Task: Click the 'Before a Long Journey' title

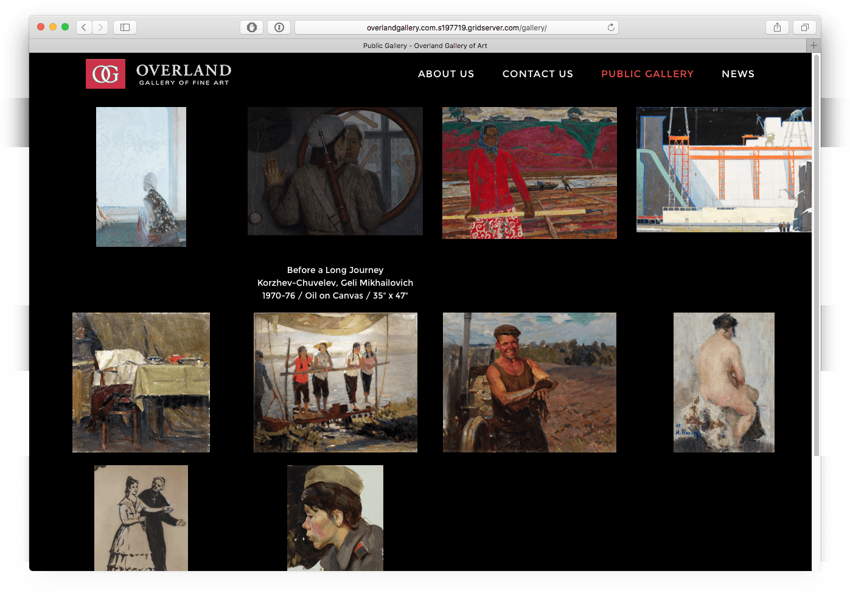Action: 335,270
